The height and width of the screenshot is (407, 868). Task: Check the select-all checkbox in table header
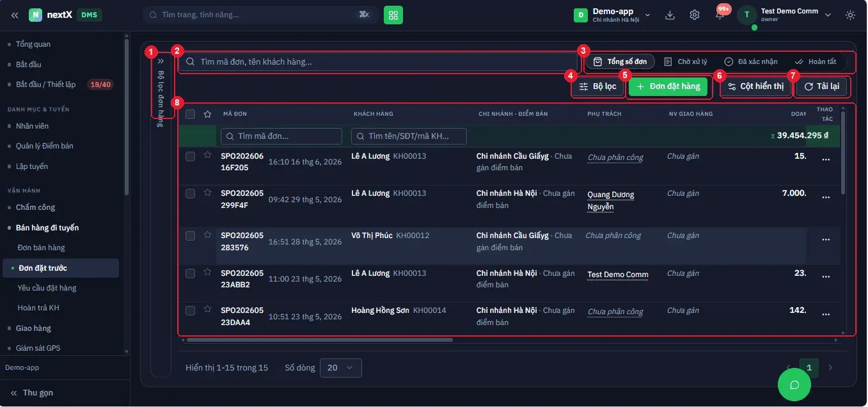pyautogui.click(x=190, y=114)
